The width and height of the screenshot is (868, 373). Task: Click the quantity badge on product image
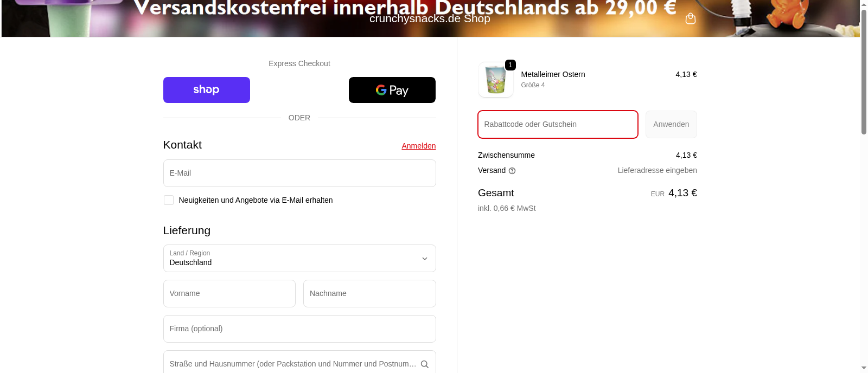click(510, 65)
